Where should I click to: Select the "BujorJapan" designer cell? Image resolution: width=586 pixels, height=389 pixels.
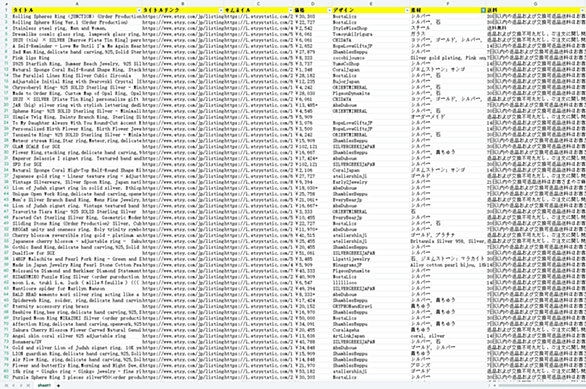(371, 81)
